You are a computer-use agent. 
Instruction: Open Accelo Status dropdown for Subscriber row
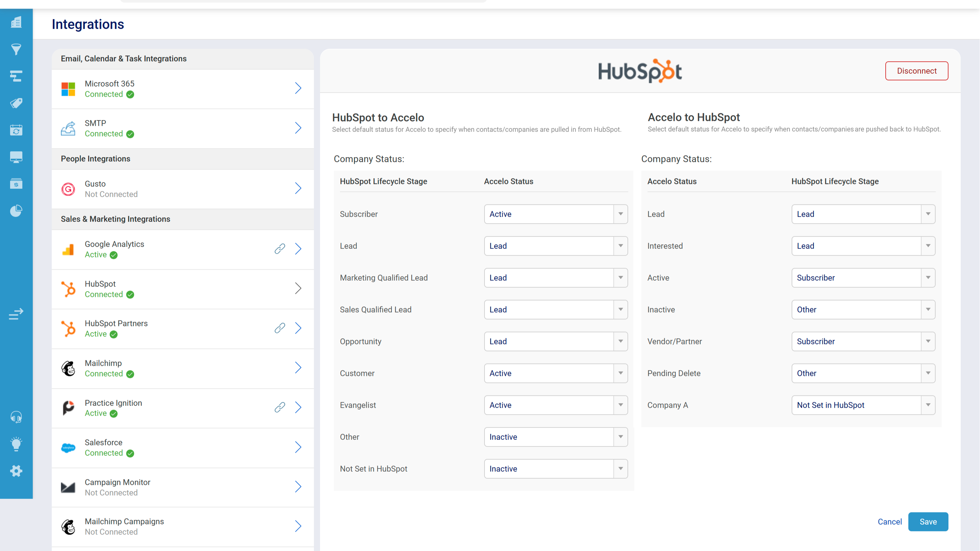coord(556,214)
